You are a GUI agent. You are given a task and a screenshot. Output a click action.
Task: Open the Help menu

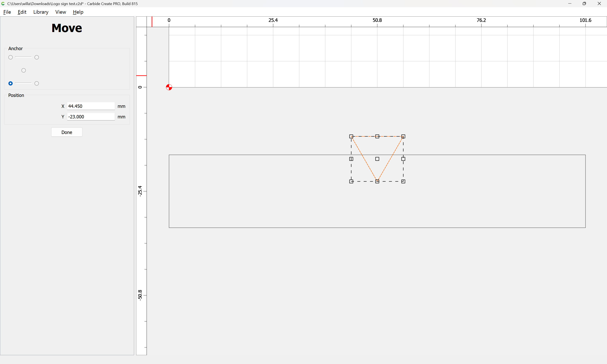[78, 12]
